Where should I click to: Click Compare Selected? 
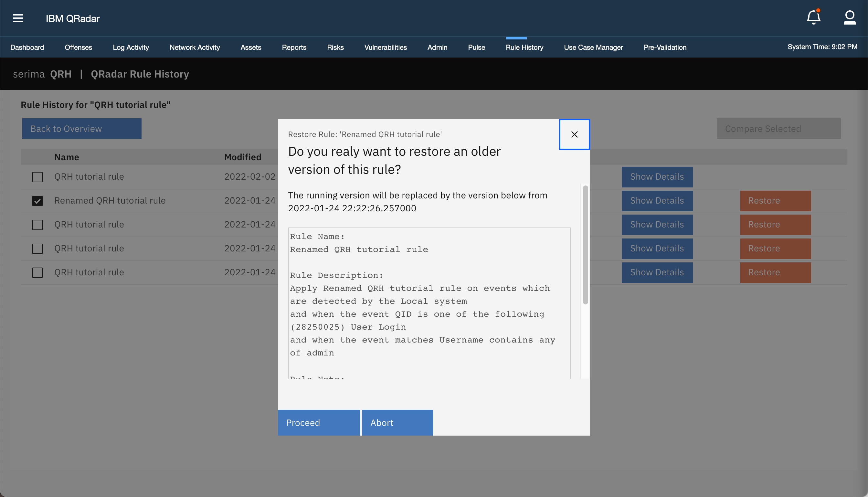pos(778,129)
